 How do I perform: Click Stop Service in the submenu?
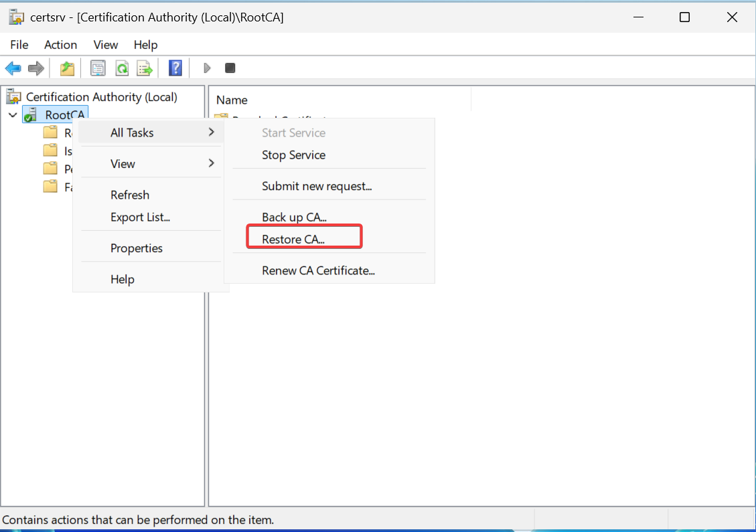coord(293,155)
